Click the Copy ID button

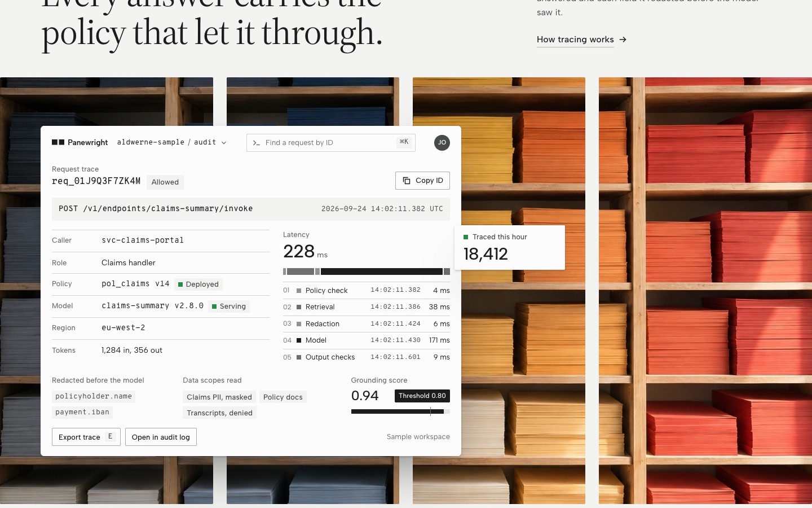422,181
